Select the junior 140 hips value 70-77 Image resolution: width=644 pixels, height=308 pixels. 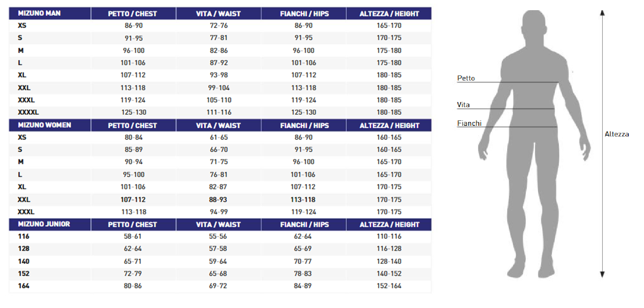click(x=303, y=261)
